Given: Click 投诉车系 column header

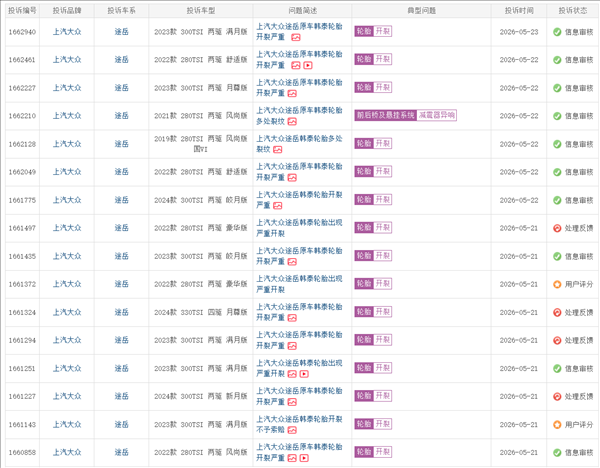Looking at the screenshot, I should pyautogui.click(x=121, y=11).
